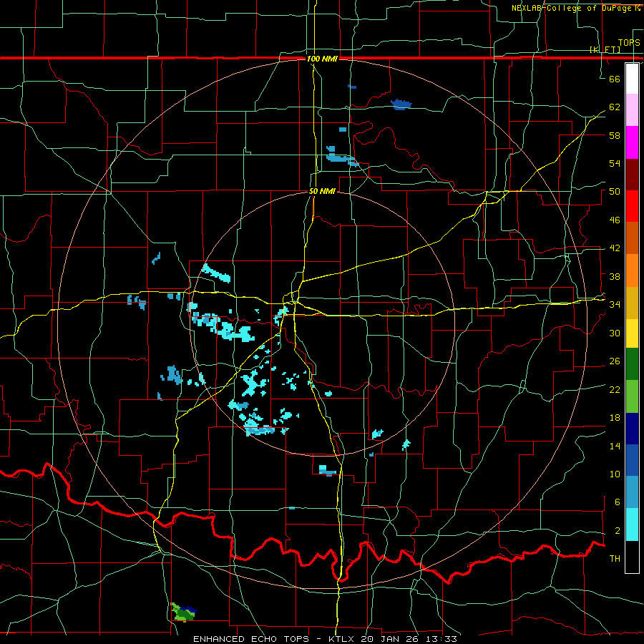Select the dark red legend swatch
The height and width of the screenshot is (644, 644).
pos(632,175)
